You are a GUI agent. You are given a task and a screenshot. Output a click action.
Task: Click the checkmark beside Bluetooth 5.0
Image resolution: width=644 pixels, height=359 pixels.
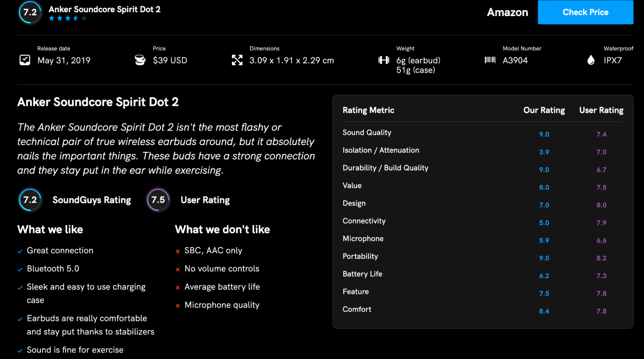(20, 269)
